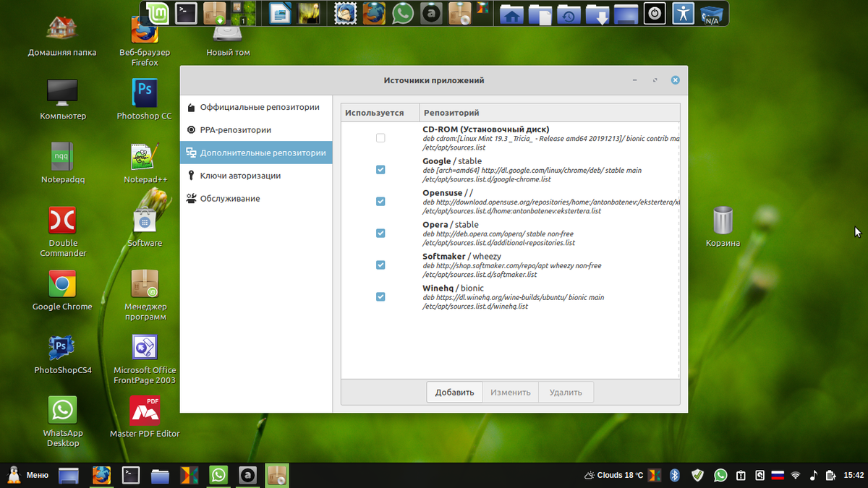Click the power button icon in dock
The width and height of the screenshot is (868, 488).
(655, 13)
